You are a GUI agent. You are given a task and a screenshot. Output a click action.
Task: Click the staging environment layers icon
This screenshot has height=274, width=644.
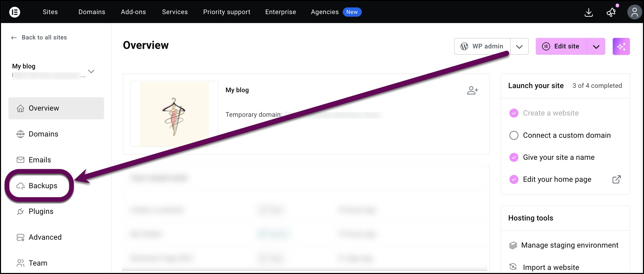512,245
